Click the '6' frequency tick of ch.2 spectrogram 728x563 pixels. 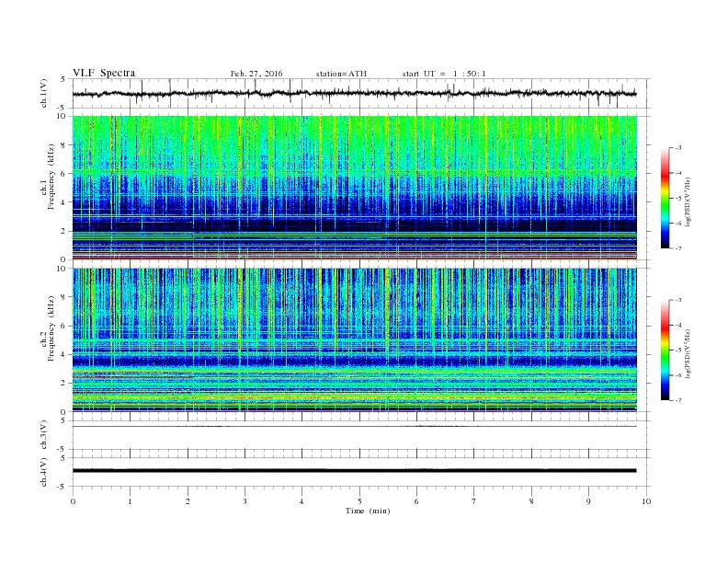point(63,326)
